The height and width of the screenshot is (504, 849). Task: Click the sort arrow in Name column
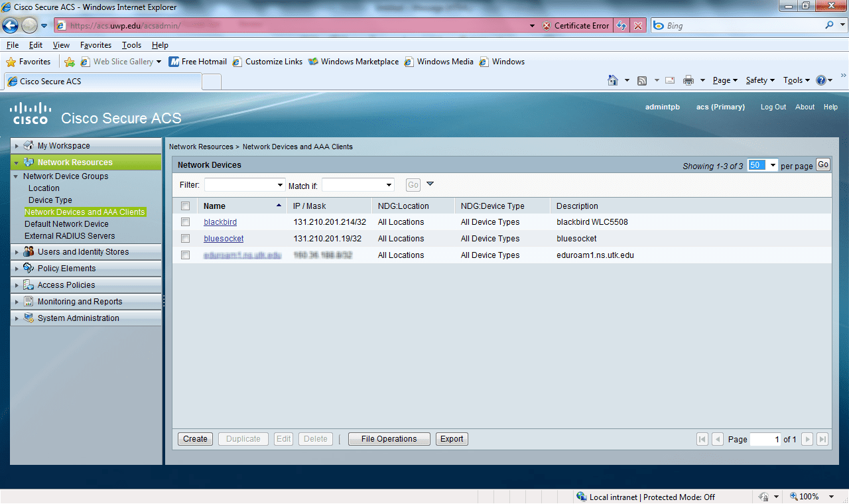(279, 206)
